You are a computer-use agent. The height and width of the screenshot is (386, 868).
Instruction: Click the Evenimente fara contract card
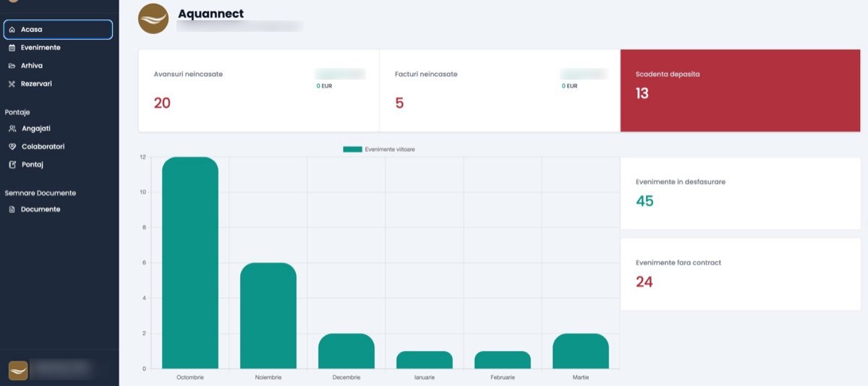741,274
